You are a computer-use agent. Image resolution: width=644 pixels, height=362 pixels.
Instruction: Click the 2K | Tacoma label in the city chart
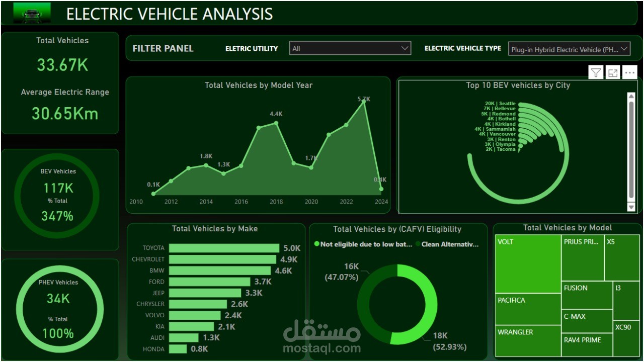(x=501, y=149)
